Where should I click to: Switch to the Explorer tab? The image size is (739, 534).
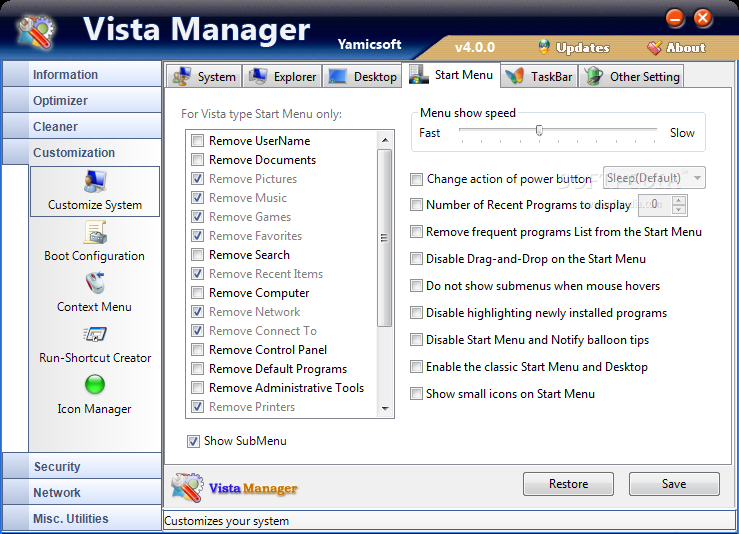coord(282,76)
